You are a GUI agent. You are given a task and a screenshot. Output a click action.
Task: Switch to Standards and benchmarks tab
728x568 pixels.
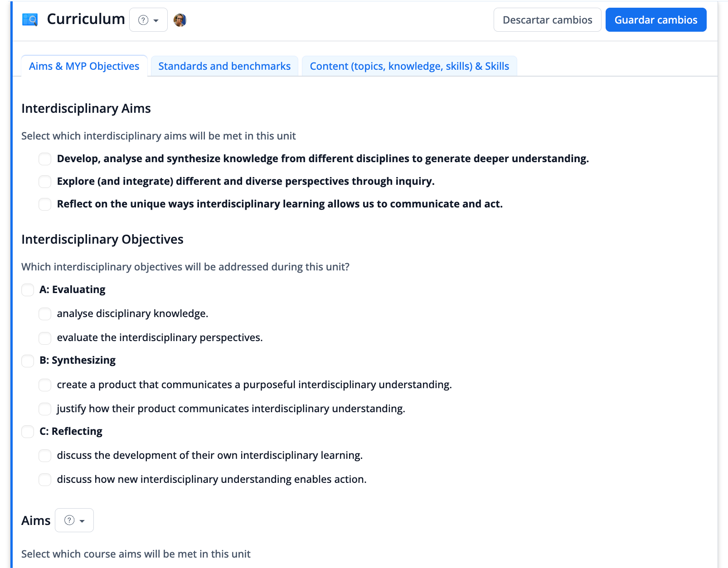tap(224, 66)
